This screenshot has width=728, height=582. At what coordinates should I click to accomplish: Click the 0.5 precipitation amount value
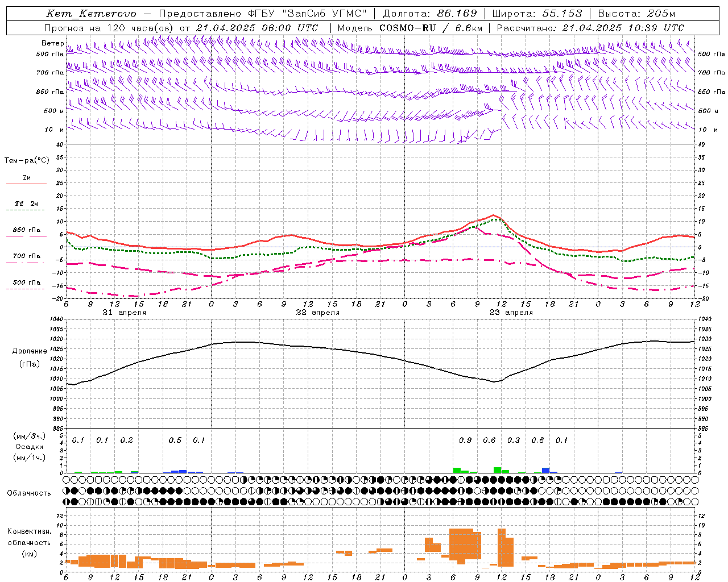(x=175, y=440)
